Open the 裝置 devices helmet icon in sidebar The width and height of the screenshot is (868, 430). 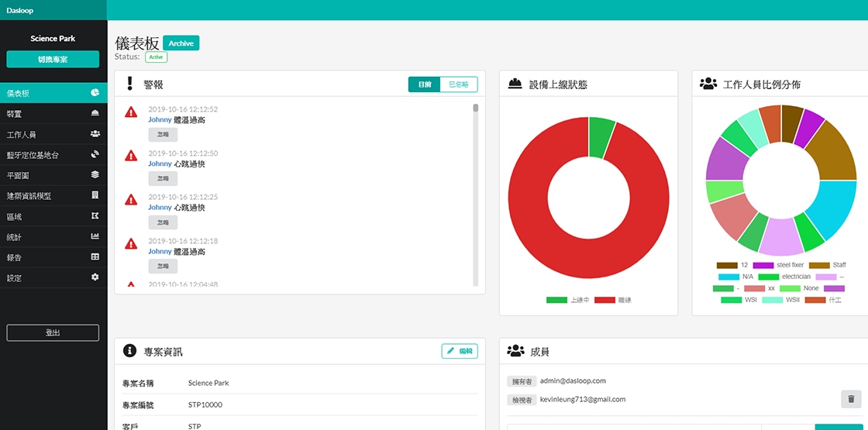click(x=95, y=114)
